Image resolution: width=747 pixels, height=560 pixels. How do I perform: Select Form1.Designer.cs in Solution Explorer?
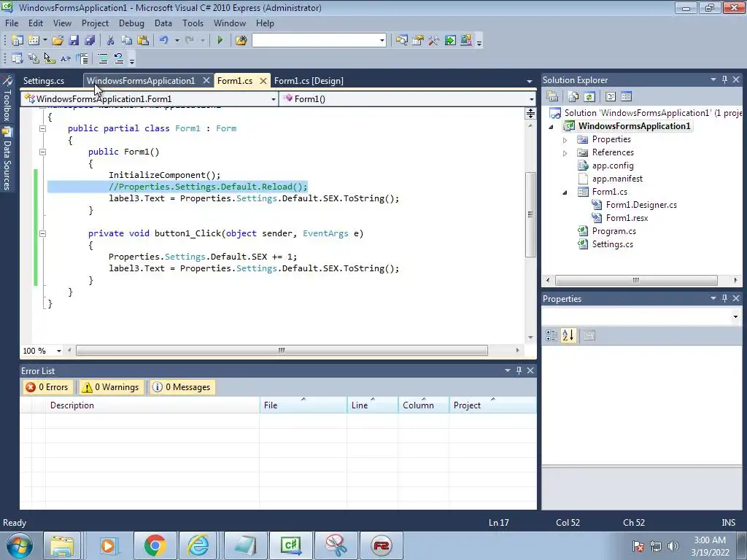[641, 205]
